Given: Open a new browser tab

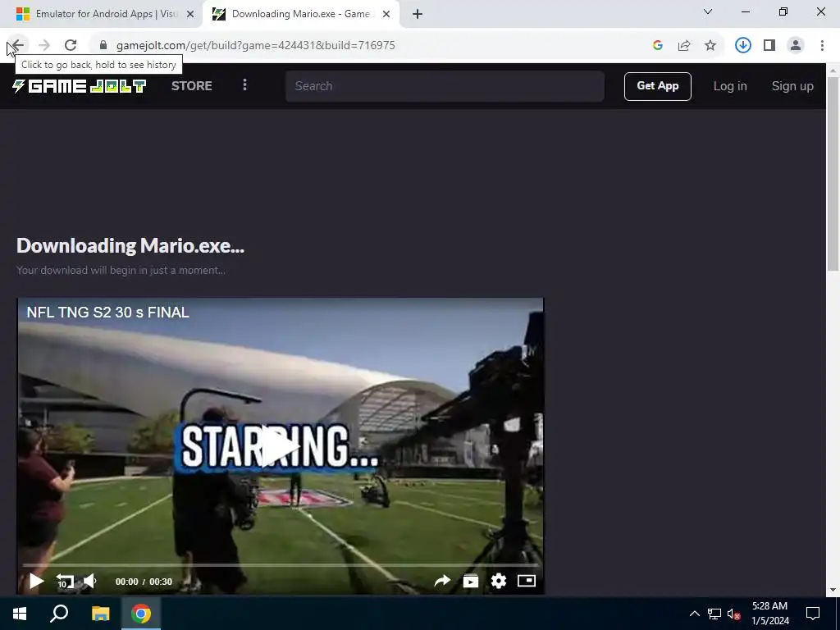Looking at the screenshot, I should (x=418, y=15).
